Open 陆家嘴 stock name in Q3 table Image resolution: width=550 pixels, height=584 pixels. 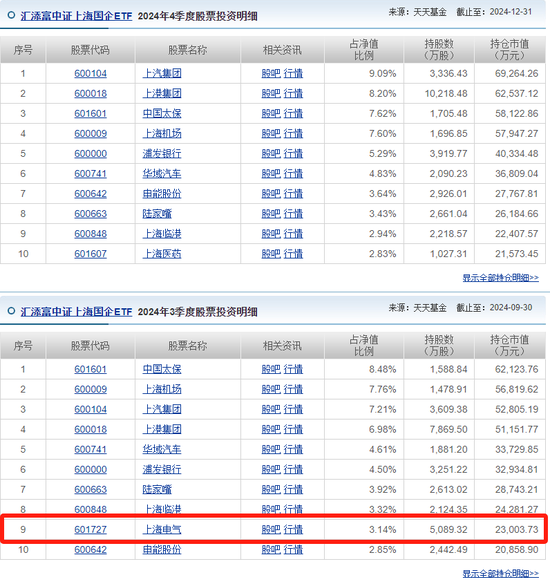pyautogui.click(x=157, y=490)
